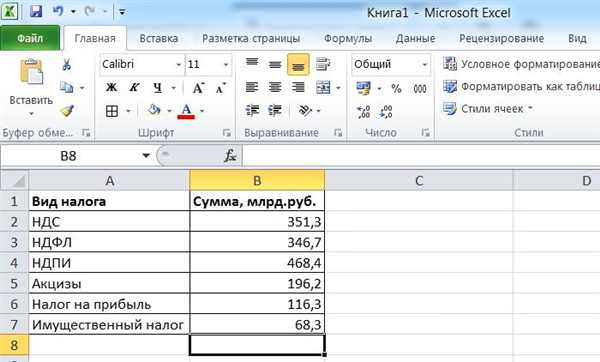Toggle italic formatting (К)
The image size is (600, 362).
pos(134,88)
